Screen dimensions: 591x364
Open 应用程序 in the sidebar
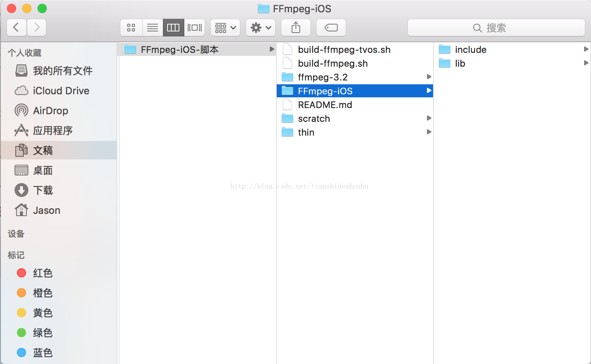click(x=59, y=130)
